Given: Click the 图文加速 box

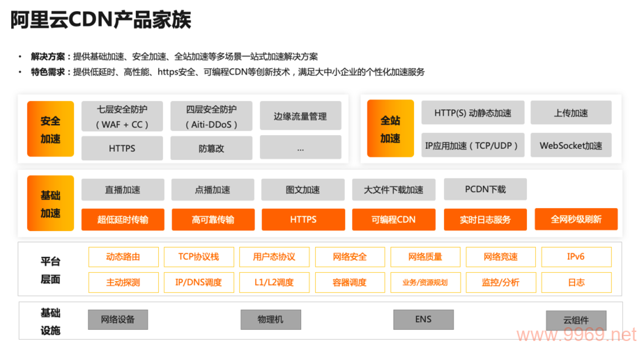Looking at the screenshot, I should tap(303, 189).
